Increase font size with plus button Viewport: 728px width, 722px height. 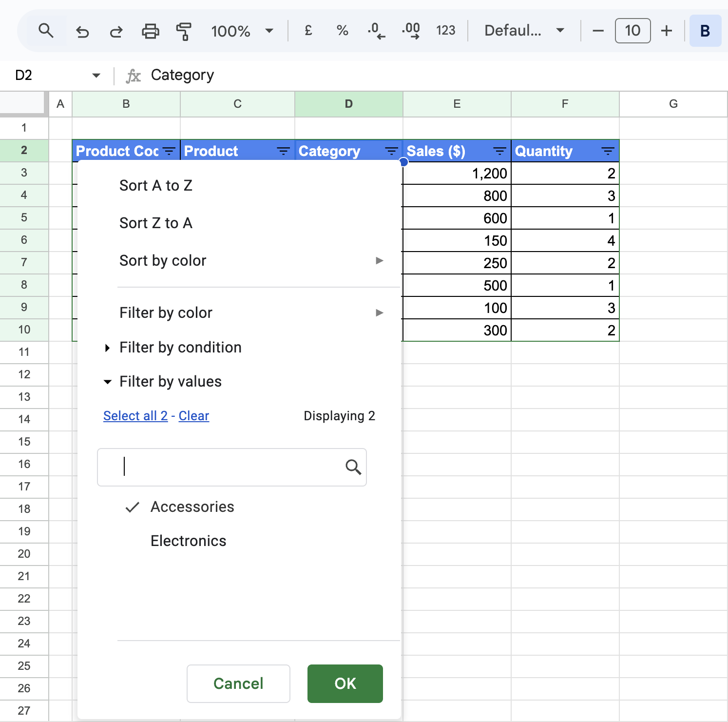pos(666,31)
